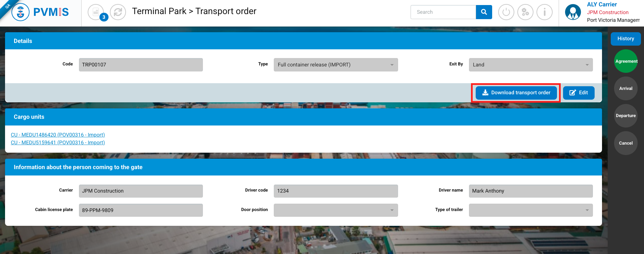Open the History tab
This screenshot has width=644, height=254.
click(626, 39)
